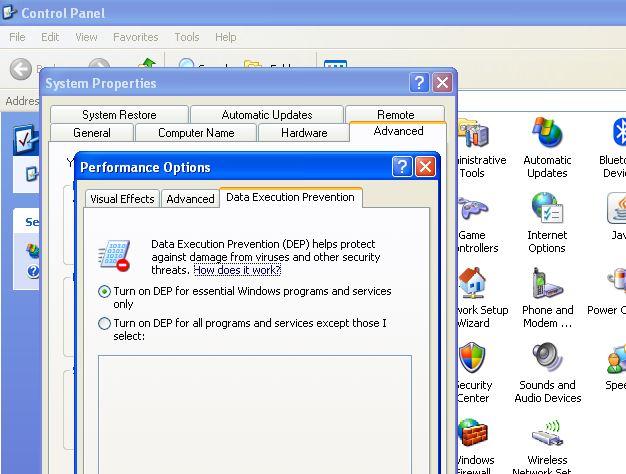Viewport: 626px width, 474px height.
Task: Open Sounds and Audio Devices icon
Action: [547, 373]
